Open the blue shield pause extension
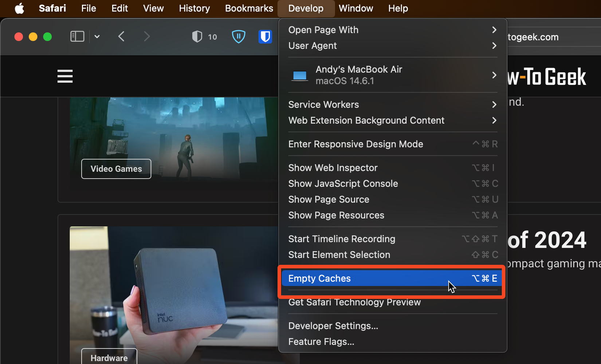The image size is (601, 364). point(239,36)
